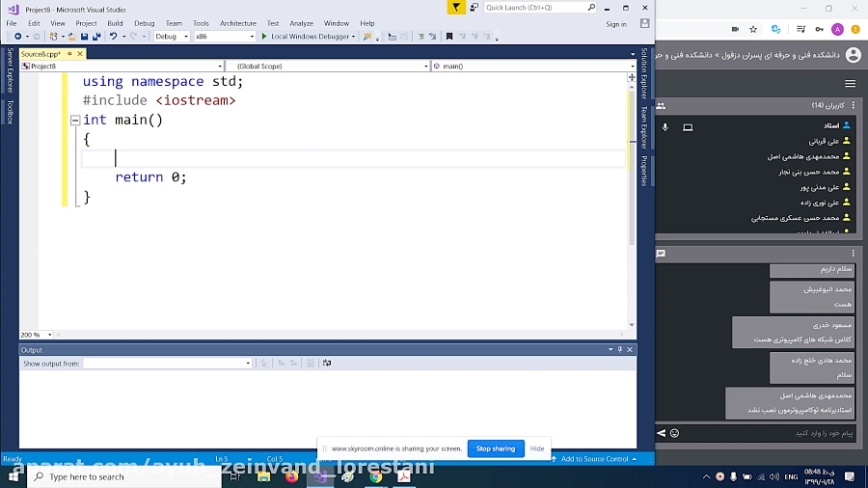Click the Save All toolbar icon
868x488 pixels.
click(96, 37)
